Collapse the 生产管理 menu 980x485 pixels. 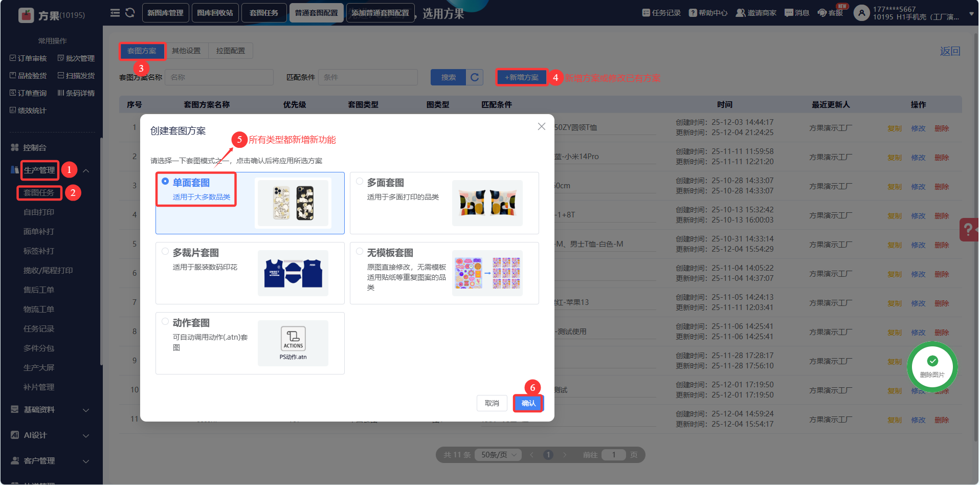(x=86, y=171)
